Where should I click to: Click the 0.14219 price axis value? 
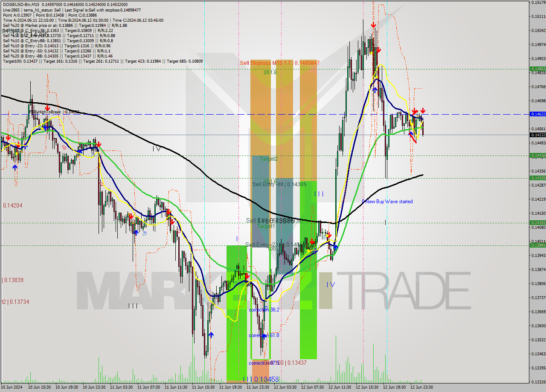(x=538, y=199)
